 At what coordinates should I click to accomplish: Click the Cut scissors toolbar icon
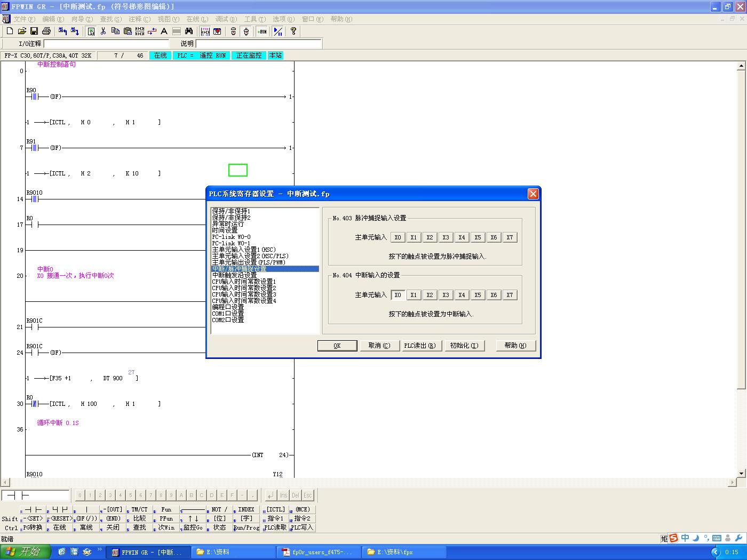pos(103,31)
